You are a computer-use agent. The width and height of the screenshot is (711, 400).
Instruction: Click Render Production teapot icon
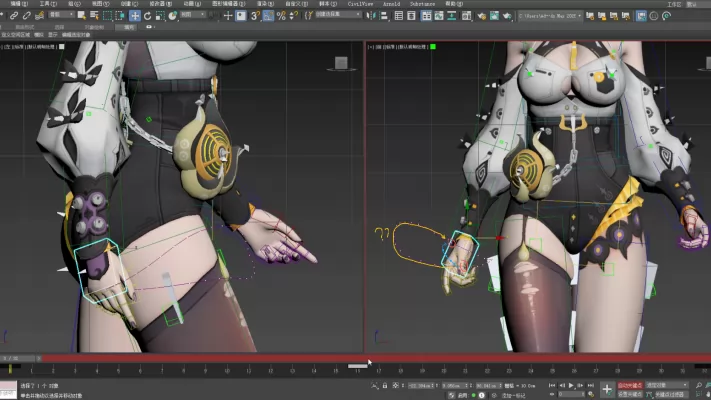click(507, 16)
